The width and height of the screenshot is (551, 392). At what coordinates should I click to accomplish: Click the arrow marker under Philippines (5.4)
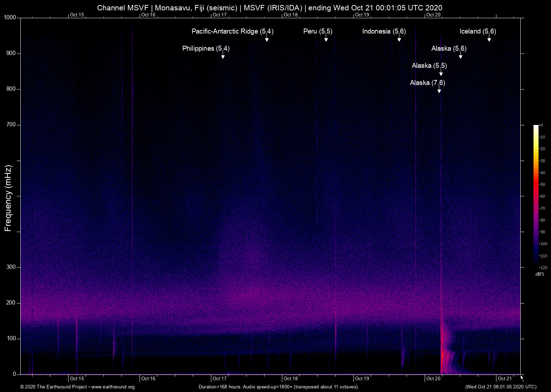click(223, 56)
